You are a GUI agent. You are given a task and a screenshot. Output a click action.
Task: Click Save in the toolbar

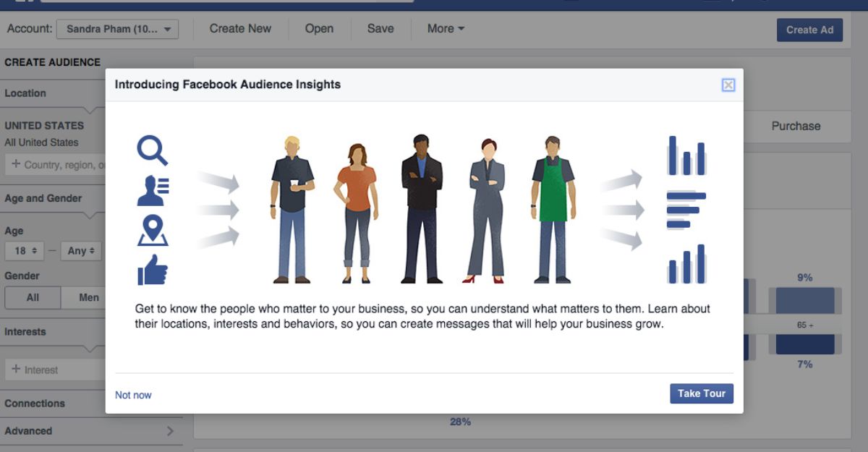(x=380, y=29)
